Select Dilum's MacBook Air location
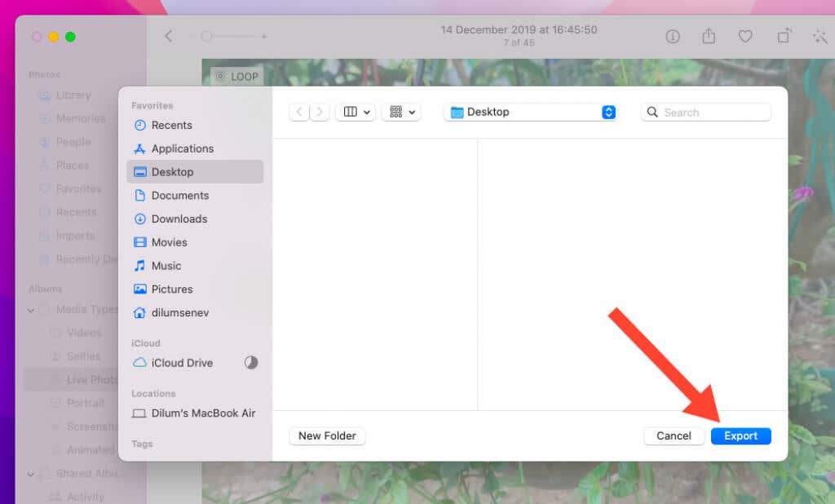This screenshot has height=504, width=835. [x=195, y=413]
